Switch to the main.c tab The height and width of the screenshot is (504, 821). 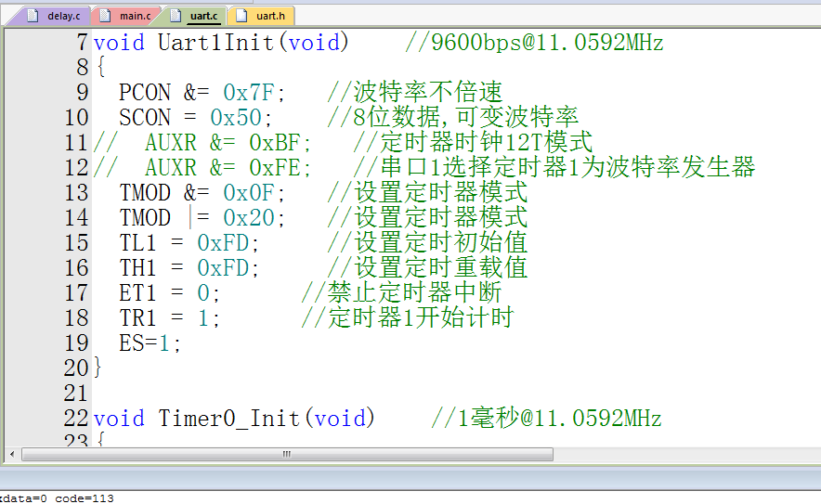click(x=126, y=16)
